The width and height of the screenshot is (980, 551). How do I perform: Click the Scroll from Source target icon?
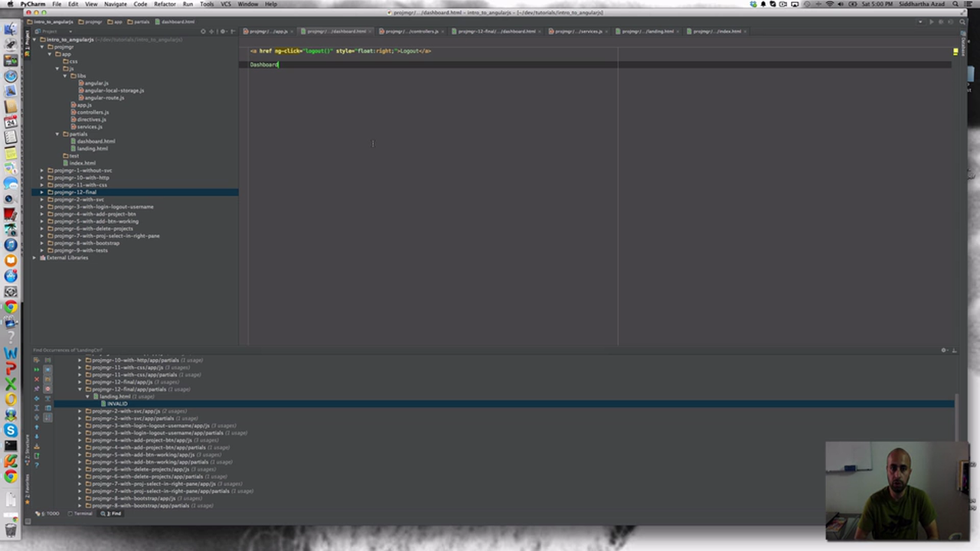(203, 31)
